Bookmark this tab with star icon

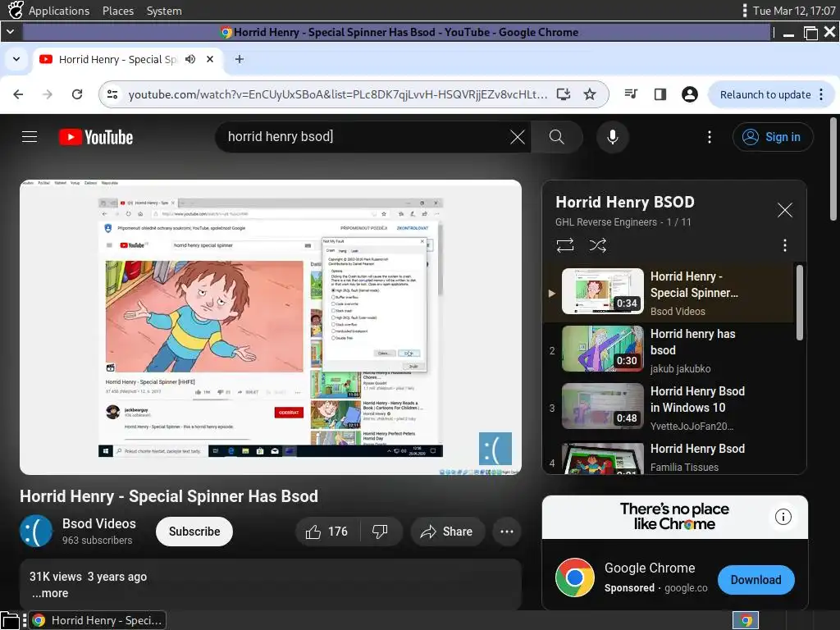click(x=590, y=94)
